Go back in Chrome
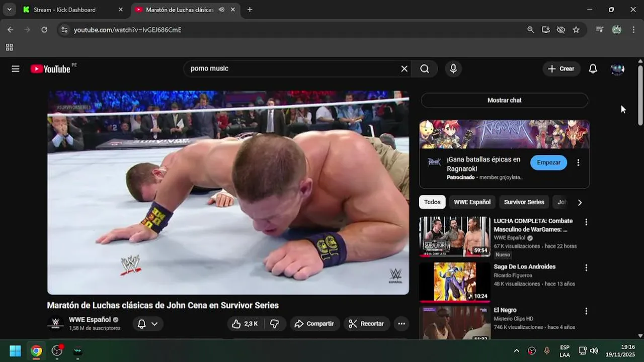This screenshot has height=362, width=644. (11, 30)
